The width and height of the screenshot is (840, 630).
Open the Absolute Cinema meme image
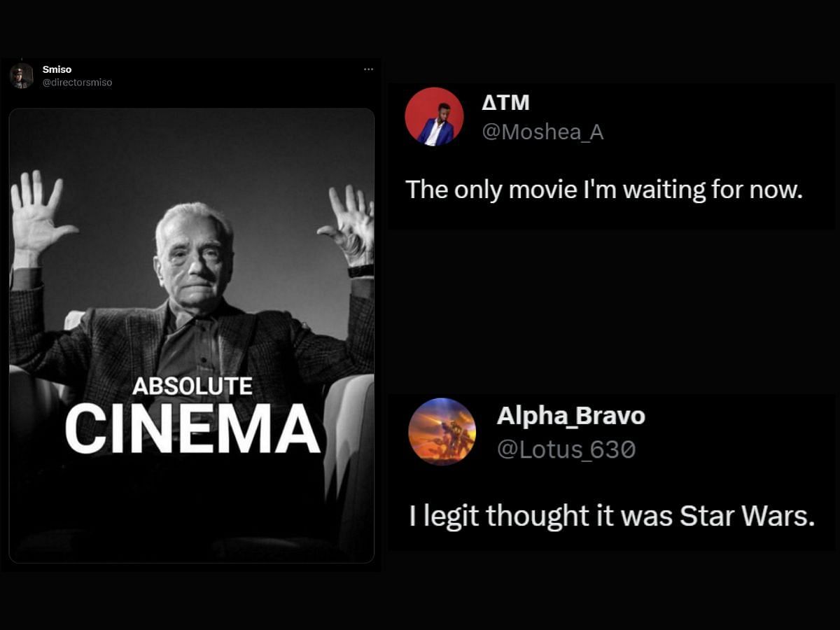coord(192,335)
